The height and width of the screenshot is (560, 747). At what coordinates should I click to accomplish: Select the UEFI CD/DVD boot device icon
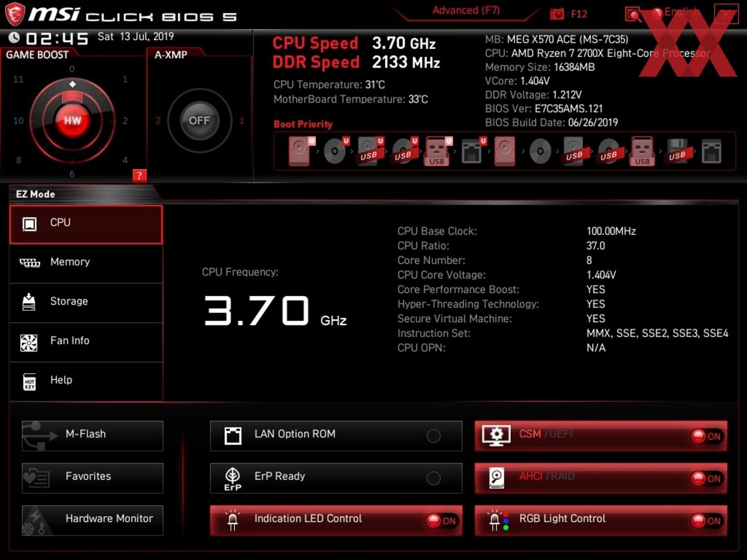click(x=336, y=151)
